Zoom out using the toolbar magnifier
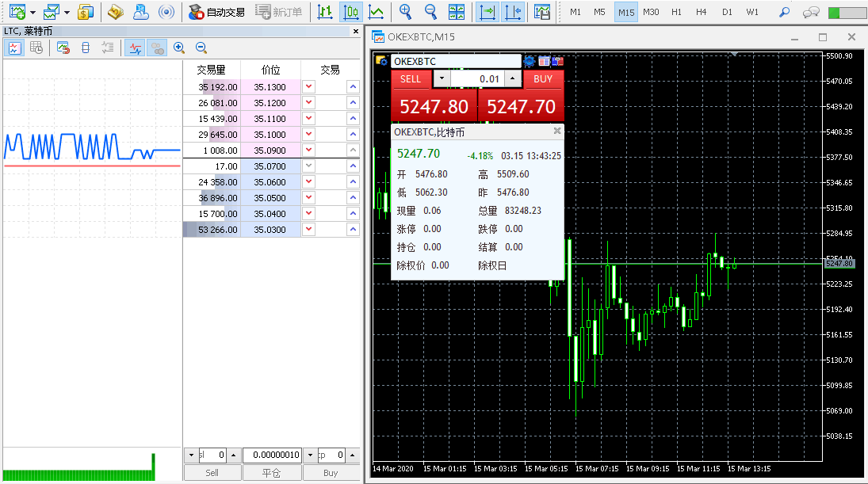The width and height of the screenshot is (868, 484). tap(430, 12)
